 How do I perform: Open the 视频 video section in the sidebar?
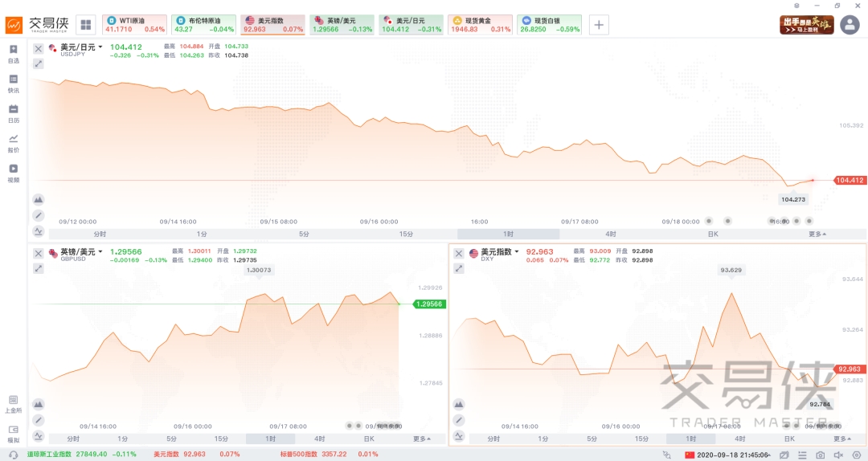coord(13,173)
